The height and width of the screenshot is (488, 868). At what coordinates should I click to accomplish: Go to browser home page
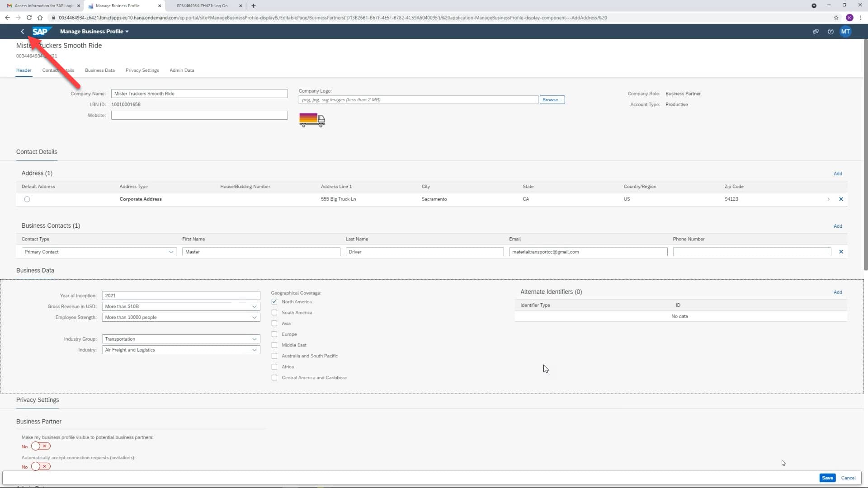click(x=40, y=18)
